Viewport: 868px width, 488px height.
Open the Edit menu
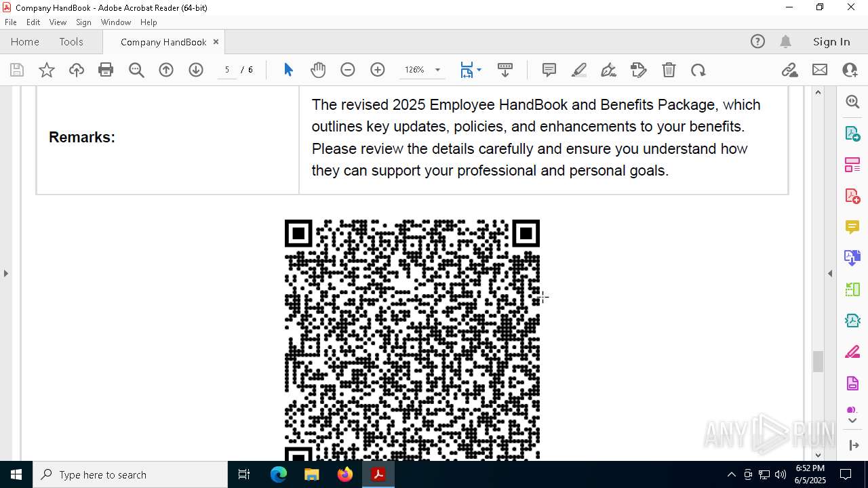(33, 22)
